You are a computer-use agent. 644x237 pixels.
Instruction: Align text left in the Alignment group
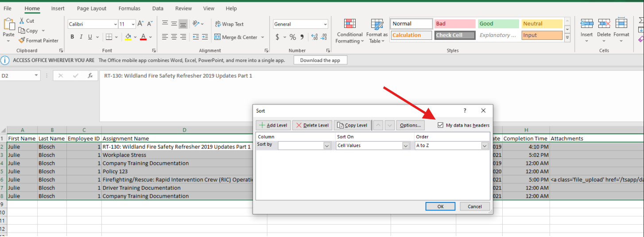165,37
